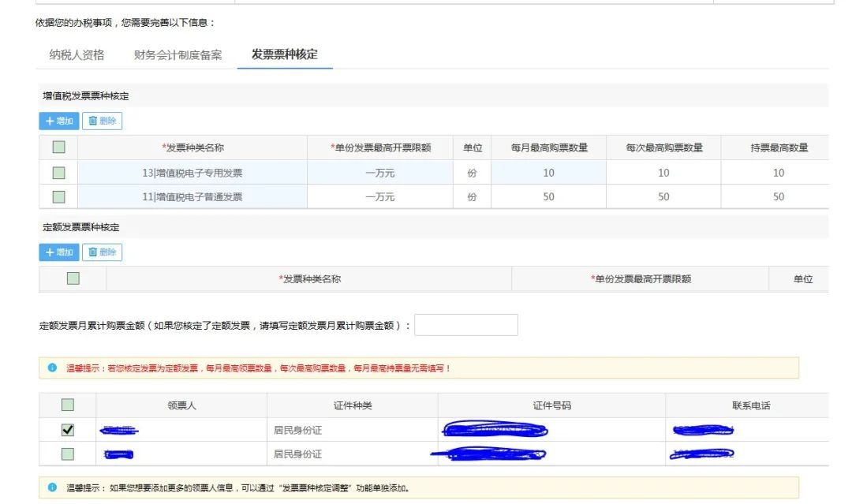Uncheck the first 领票人 row checkbox
The height and width of the screenshot is (504, 852).
[67, 430]
